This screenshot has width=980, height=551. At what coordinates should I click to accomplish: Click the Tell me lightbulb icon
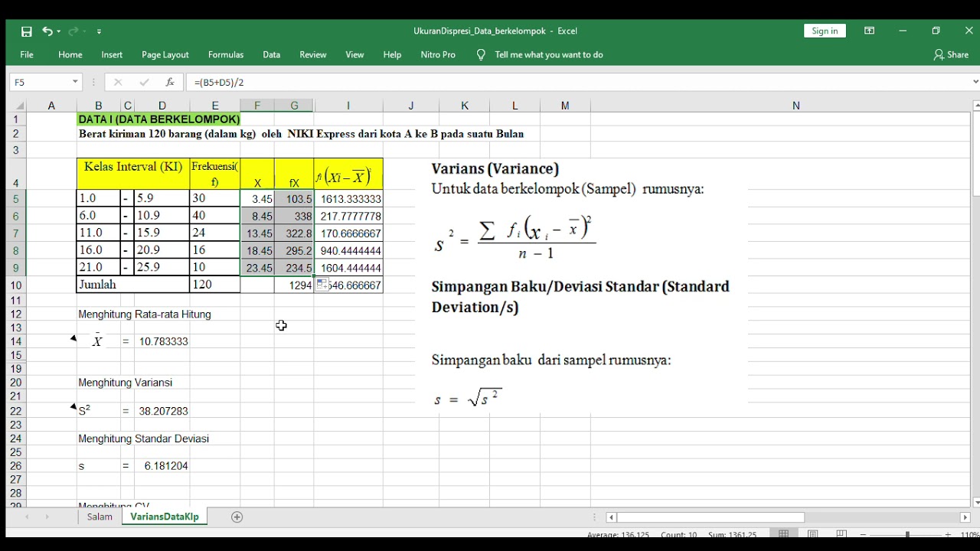[481, 54]
